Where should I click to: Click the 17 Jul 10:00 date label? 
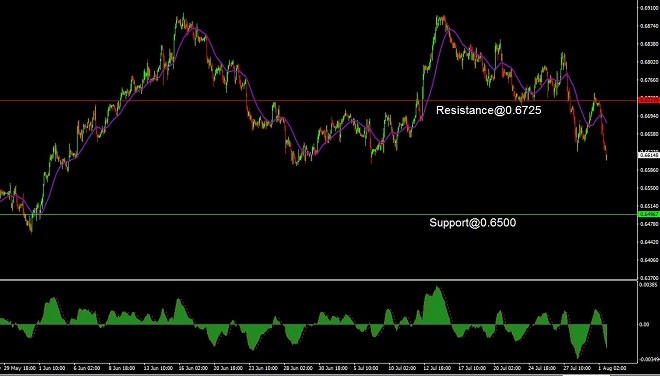click(x=472, y=368)
